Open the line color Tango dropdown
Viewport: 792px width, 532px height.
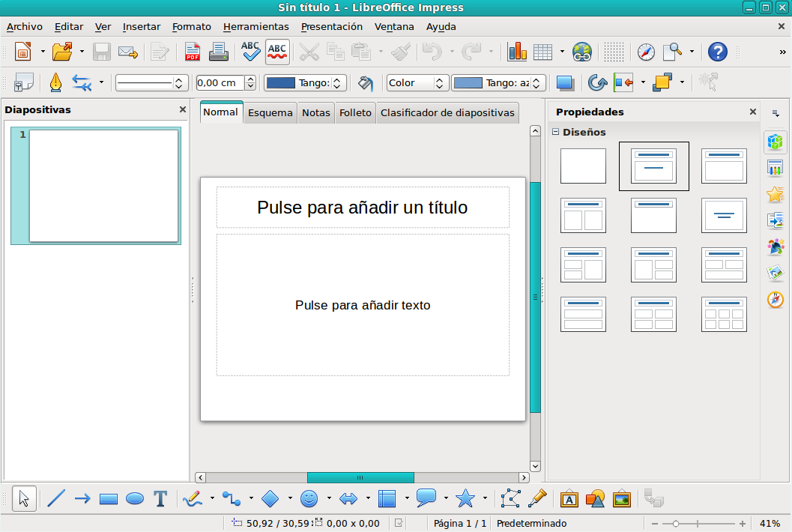(337, 83)
